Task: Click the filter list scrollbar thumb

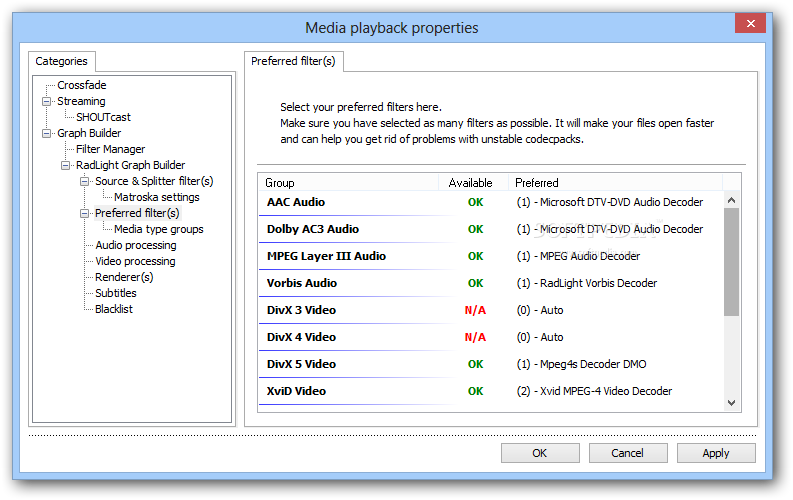Action: [x=731, y=262]
